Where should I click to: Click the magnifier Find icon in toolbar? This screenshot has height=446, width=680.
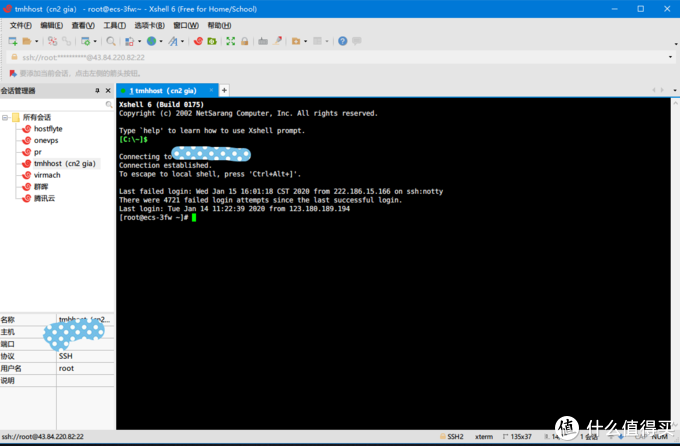pyautogui.click(x=111, y=41)
